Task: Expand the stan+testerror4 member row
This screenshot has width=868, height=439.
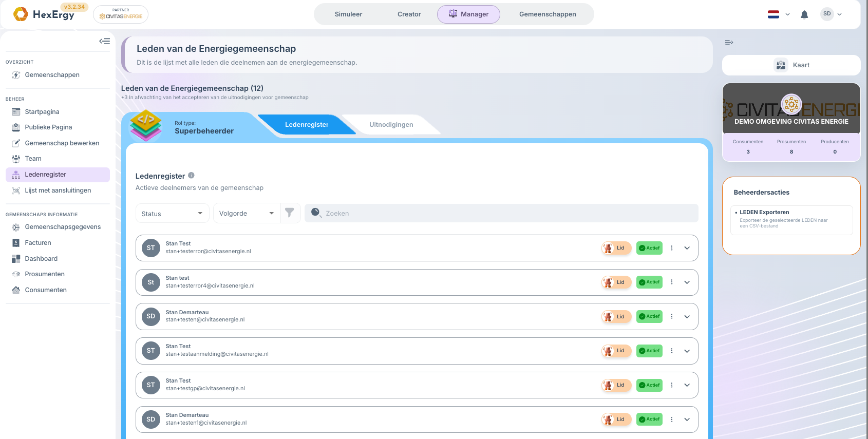Action: coord(687,282)
